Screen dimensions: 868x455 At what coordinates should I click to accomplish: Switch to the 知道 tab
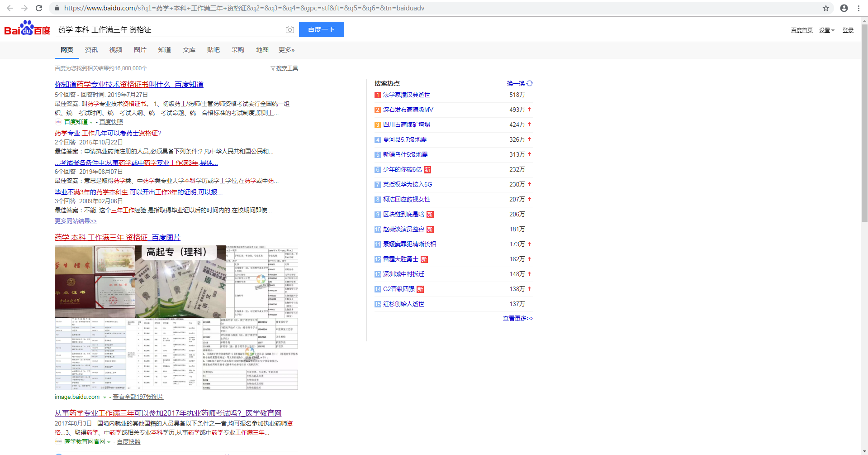[165, 50]
